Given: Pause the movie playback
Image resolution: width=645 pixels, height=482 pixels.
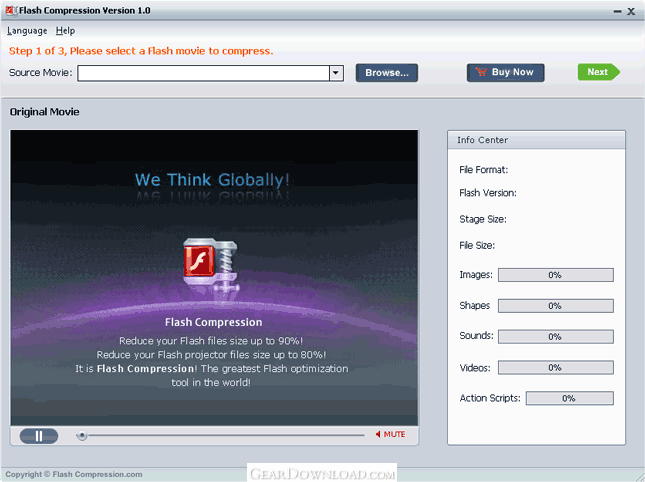Looking at the screenshot, I should (39, 436).
